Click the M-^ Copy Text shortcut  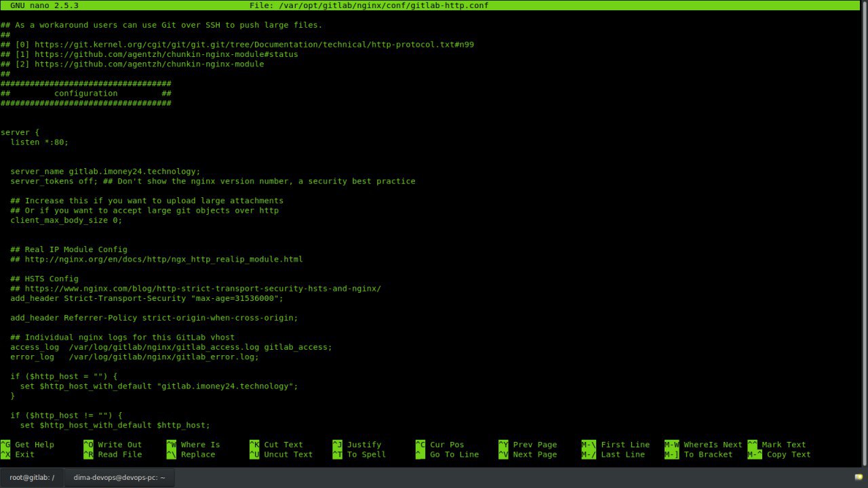(779, 455)
